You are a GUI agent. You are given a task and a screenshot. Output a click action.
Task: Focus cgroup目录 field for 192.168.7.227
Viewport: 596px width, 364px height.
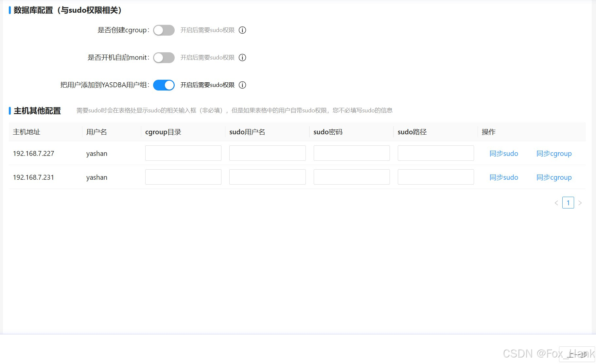pos(183,153)
